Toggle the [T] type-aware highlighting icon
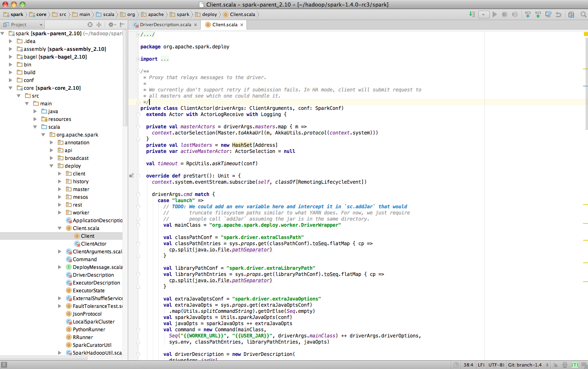This screenshot has height=369, width=588. (x=575, y=365)
